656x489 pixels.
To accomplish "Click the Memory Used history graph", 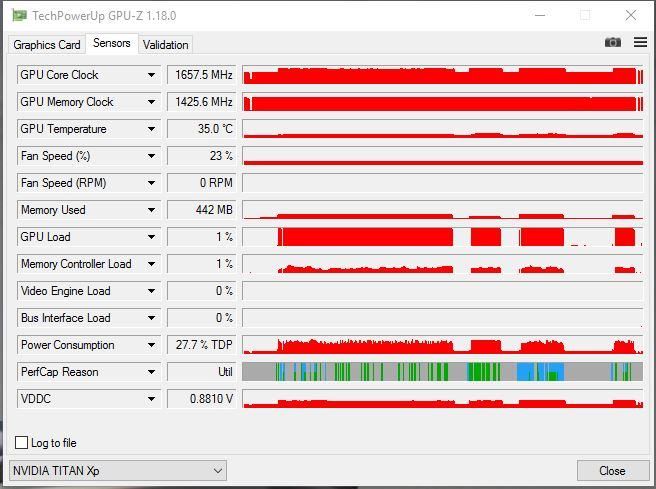I will coord(443,210).
